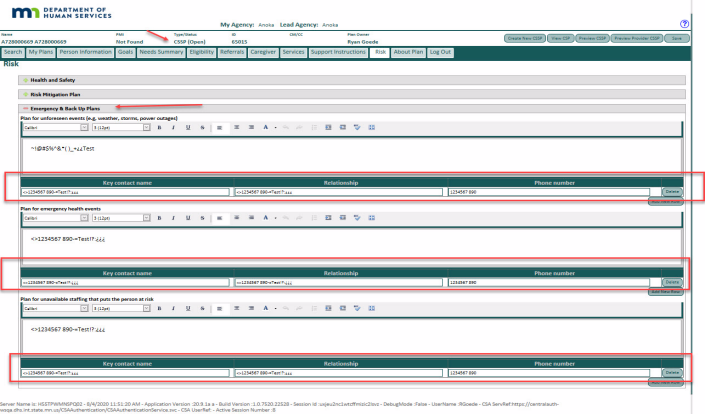Toggle italic in the unforeseen events editor
This screenshot has height=414, width=705.
(x=173, y=128)
